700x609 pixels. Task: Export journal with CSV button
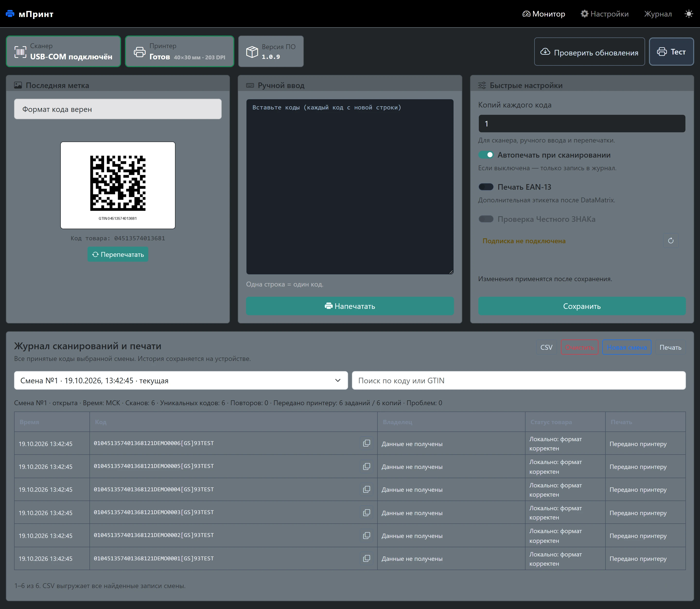[546, 347]
